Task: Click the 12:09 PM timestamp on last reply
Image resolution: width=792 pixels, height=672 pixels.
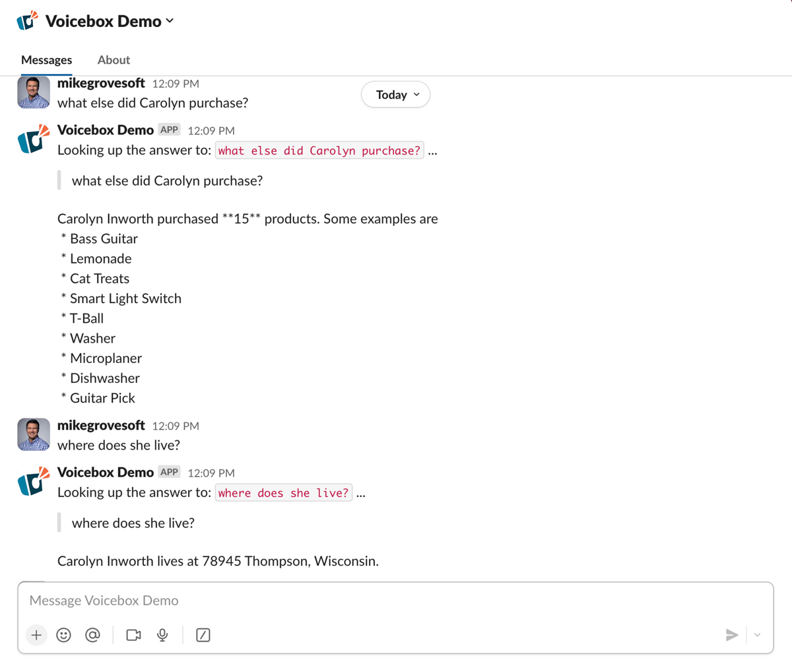Action: (x=211, y=473)
